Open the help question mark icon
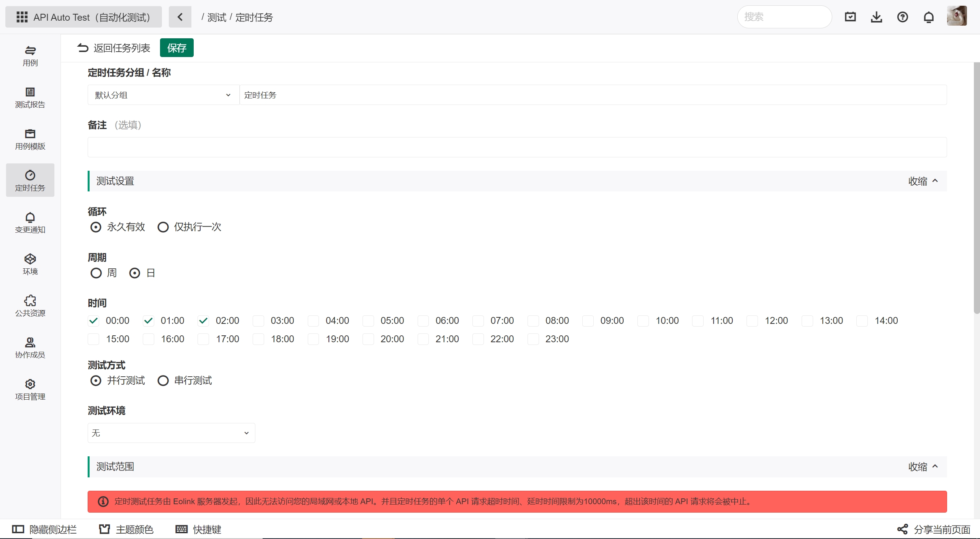This screenshot has height=539, width=980. (x=902, y=17)
